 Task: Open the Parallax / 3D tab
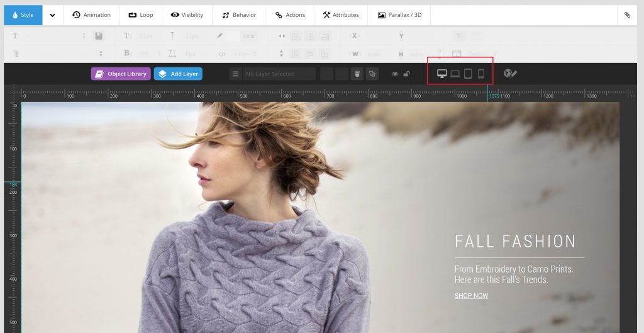(399, 15)
